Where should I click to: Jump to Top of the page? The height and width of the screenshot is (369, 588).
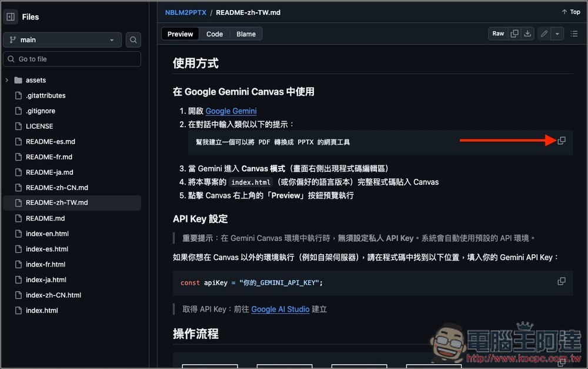571,12
